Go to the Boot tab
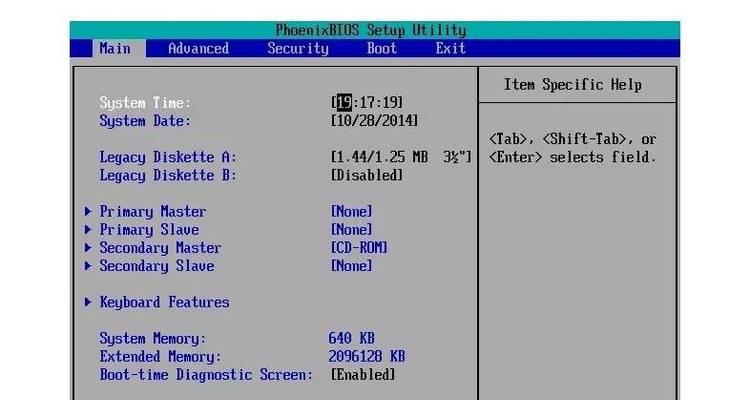750x400 pixels. (x=382, y=48)
